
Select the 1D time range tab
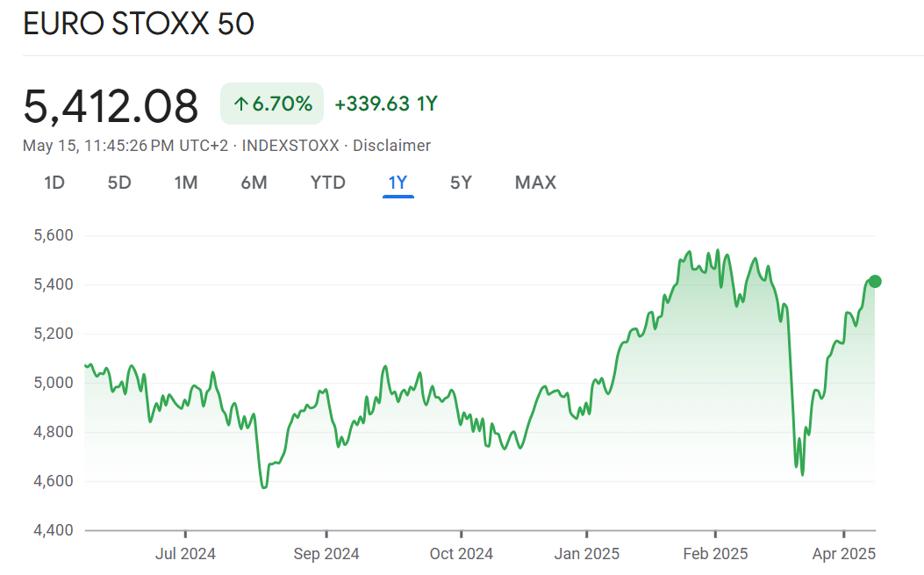pos(54,183)
